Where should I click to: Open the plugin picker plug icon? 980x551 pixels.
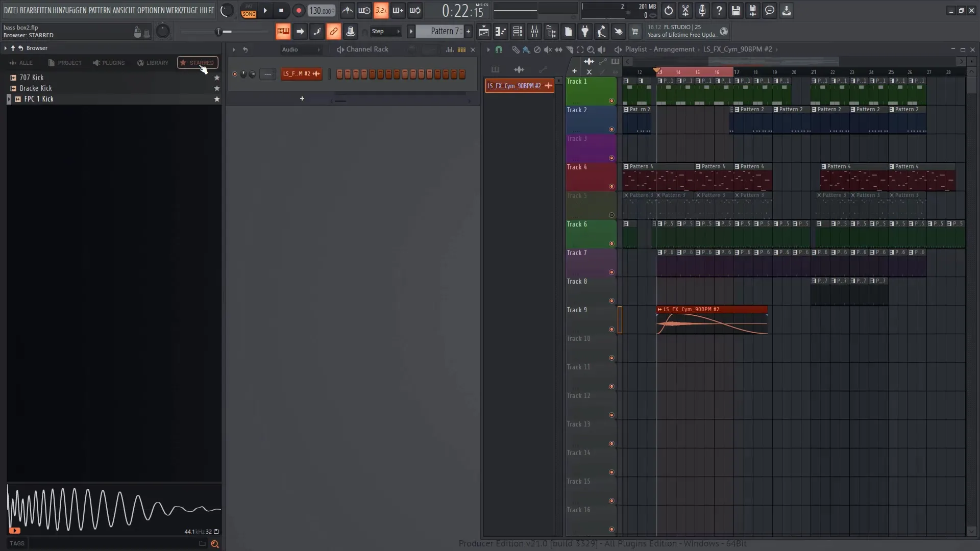click(x=585, y=32)
